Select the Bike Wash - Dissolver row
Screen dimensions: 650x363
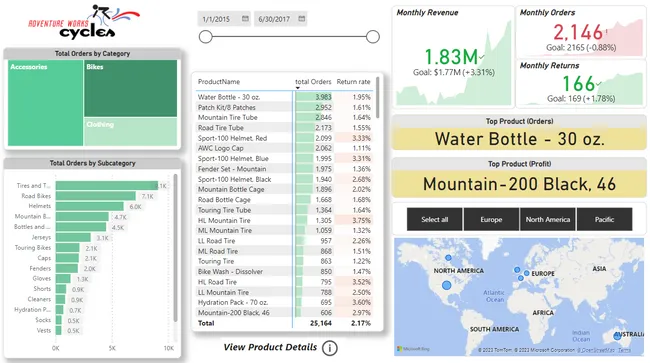coord(284,271)
